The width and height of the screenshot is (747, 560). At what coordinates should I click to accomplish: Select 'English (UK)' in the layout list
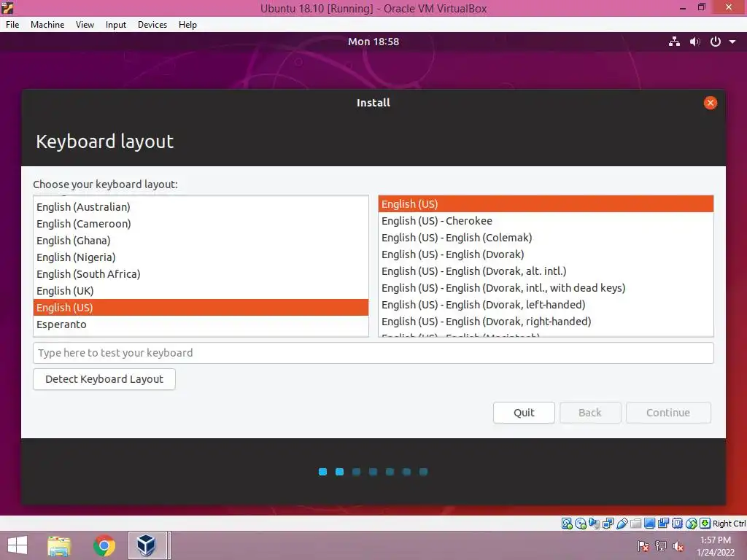(x=201, y=290)
